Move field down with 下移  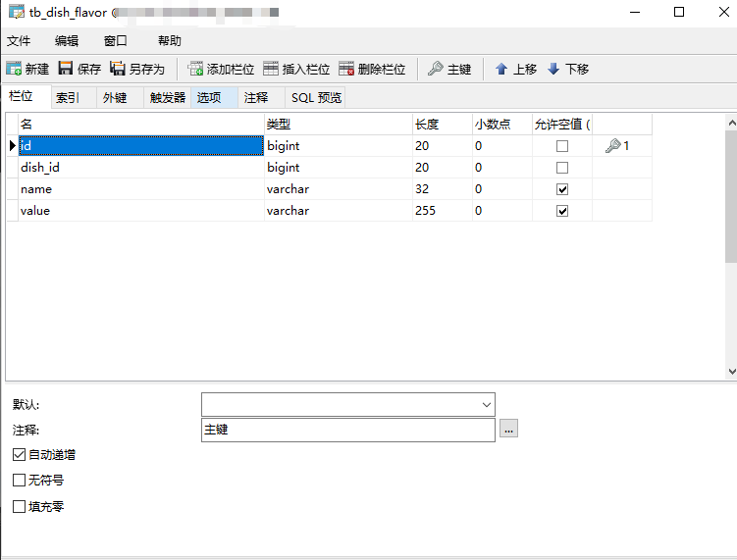coord(568,69)
